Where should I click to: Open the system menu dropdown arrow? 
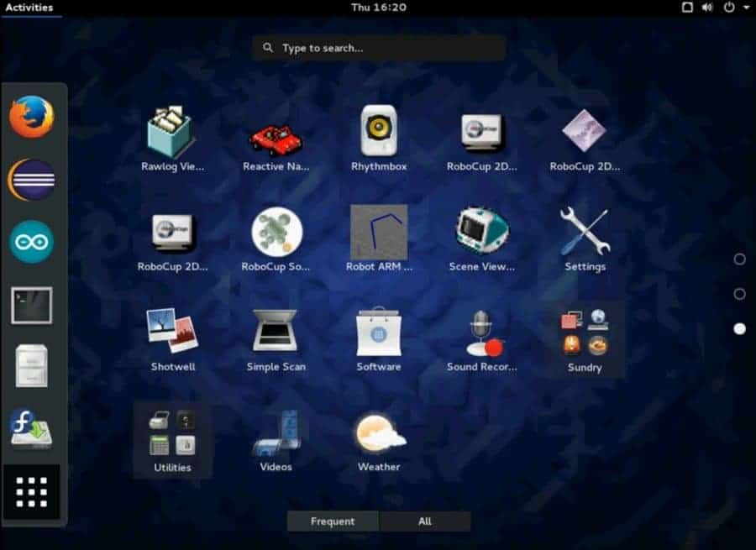tap(747, 8)
